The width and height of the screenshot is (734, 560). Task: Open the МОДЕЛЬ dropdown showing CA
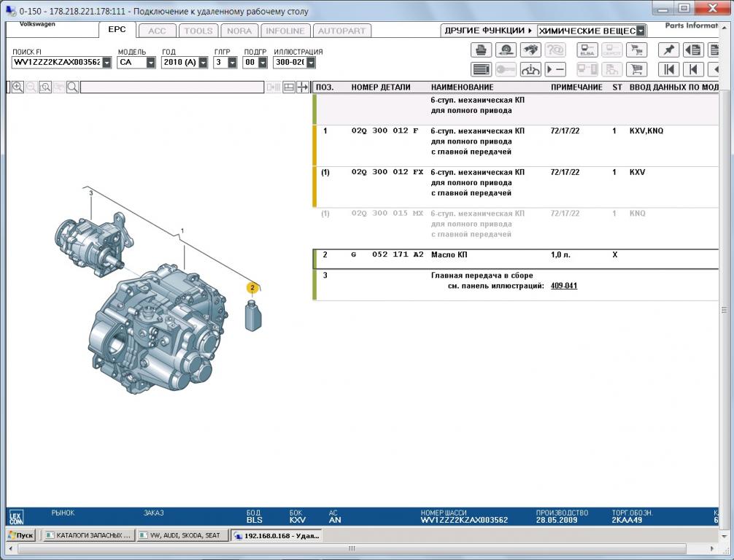click(x=151, y=62)
